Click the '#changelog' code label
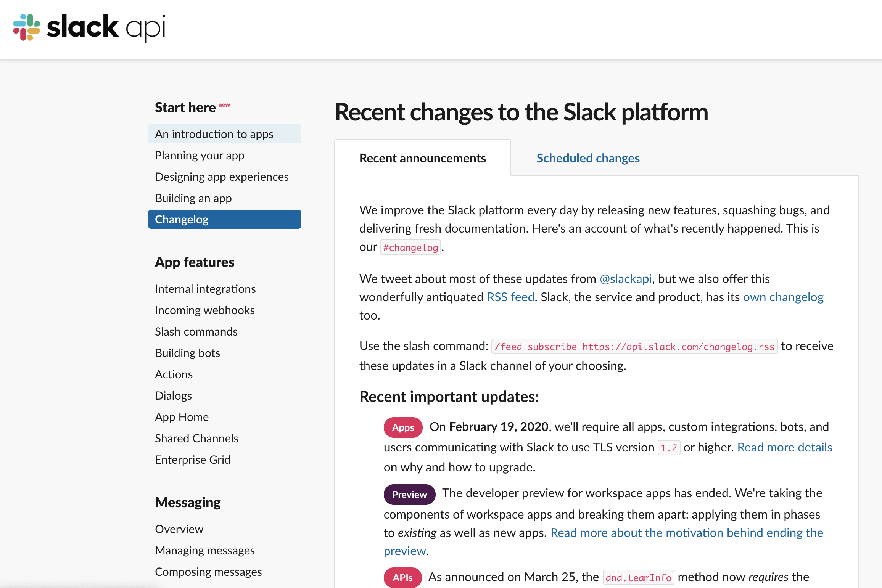The image size is (882, 588). (x=410, y=247)
